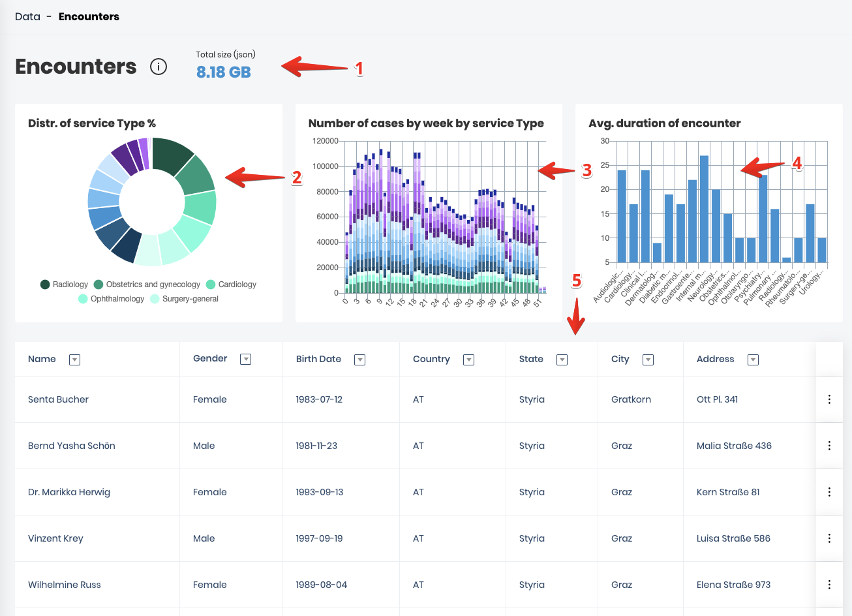This screenshot has width=852, height=616.
Task: Click address Elena Straße 973
Action: tap(733, 585)
